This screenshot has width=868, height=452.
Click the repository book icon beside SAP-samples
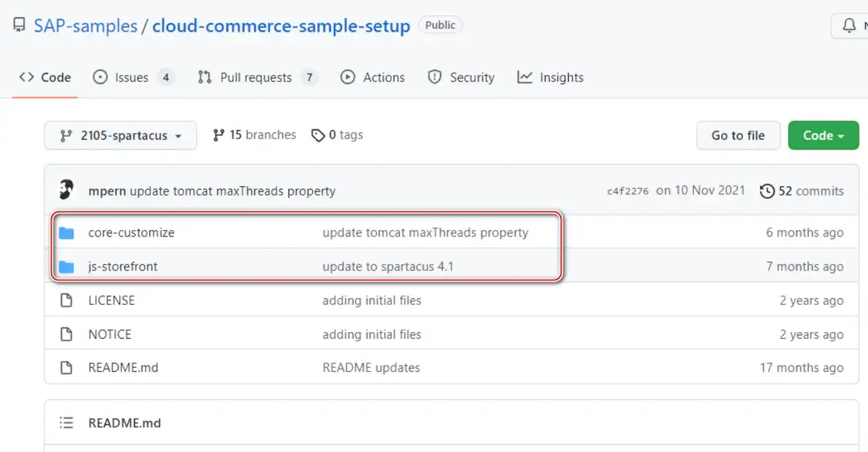(x=19, y=26)
